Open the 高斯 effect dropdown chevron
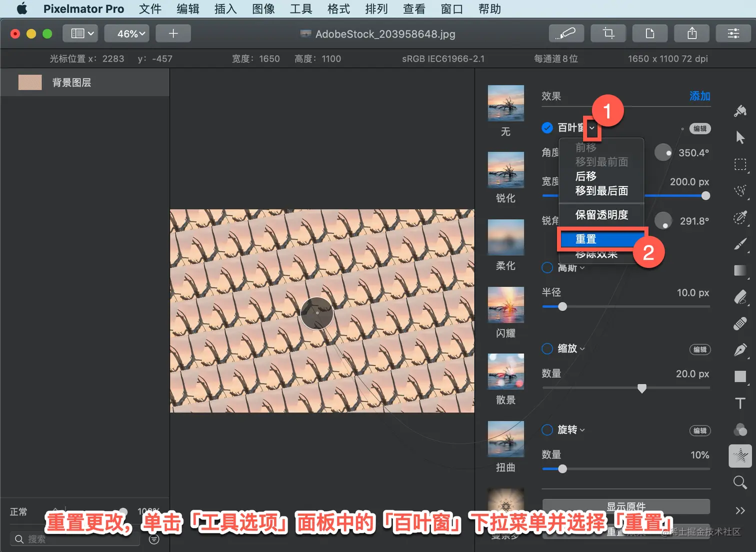This screenshot has height=552, width=756. pos(582,268)
